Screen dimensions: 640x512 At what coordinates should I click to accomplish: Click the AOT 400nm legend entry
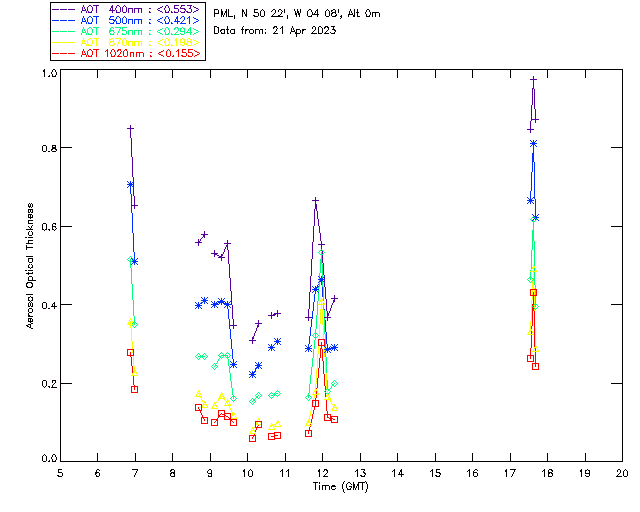[x=127, y=9]
